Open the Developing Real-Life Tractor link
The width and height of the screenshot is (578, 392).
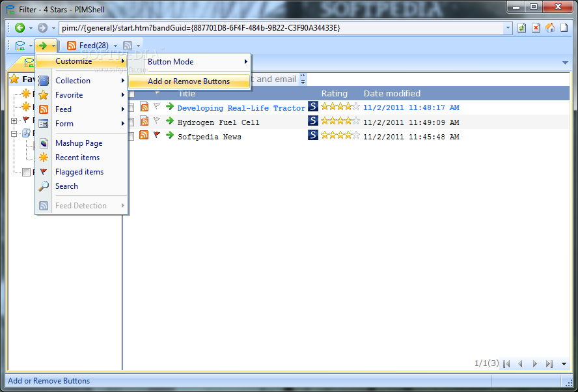[x=241, y=108]
